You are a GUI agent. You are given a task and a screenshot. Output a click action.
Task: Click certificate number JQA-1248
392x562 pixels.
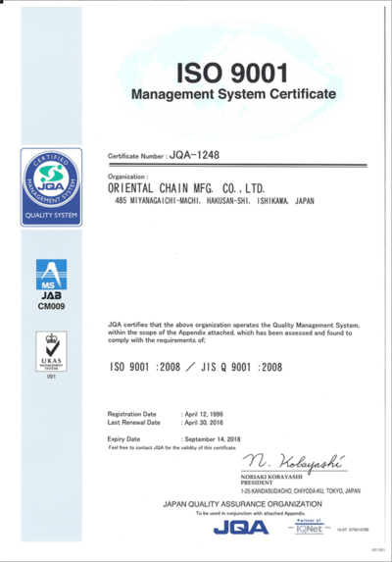tap(194, 155)
